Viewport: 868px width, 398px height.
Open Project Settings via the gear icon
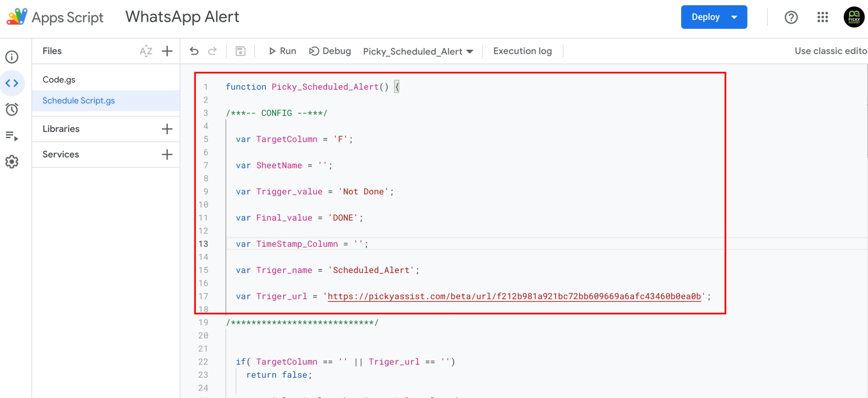coord(12,161)
